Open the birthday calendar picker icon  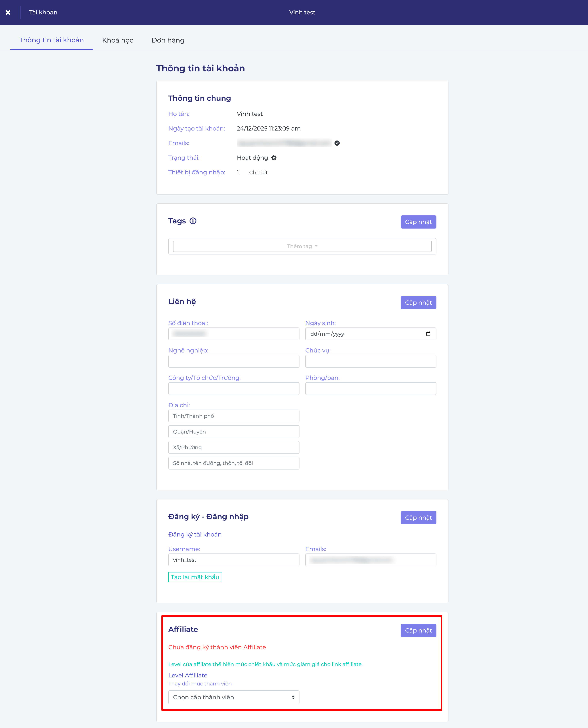tap(428, 334)
